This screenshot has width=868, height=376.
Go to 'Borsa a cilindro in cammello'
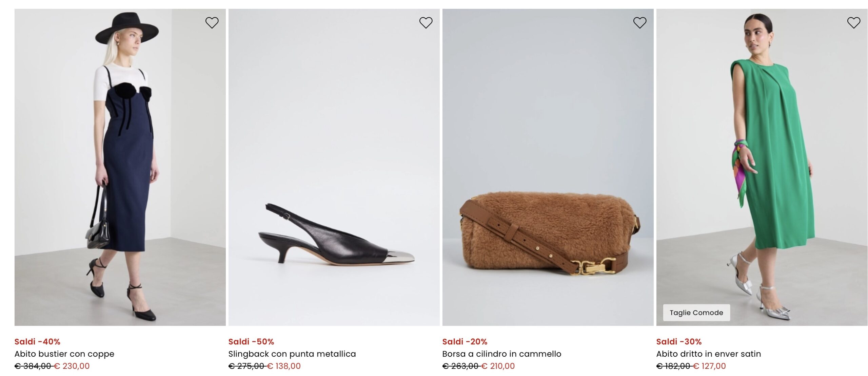[501, 354]
